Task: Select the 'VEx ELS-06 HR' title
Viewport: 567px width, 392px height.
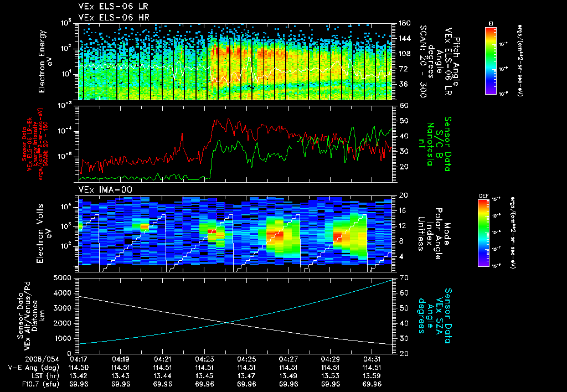Action: pyautogui.click(x=114, y=17)
